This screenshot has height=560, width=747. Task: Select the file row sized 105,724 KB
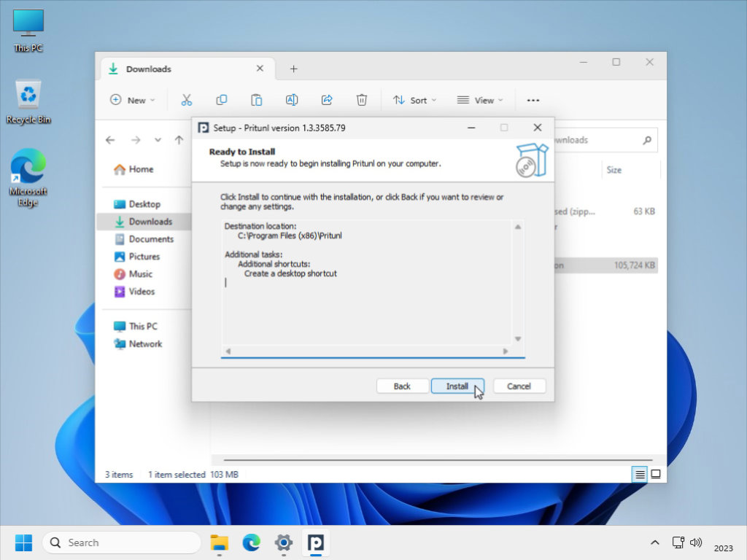pyautogui.click(x=606, y=265)
